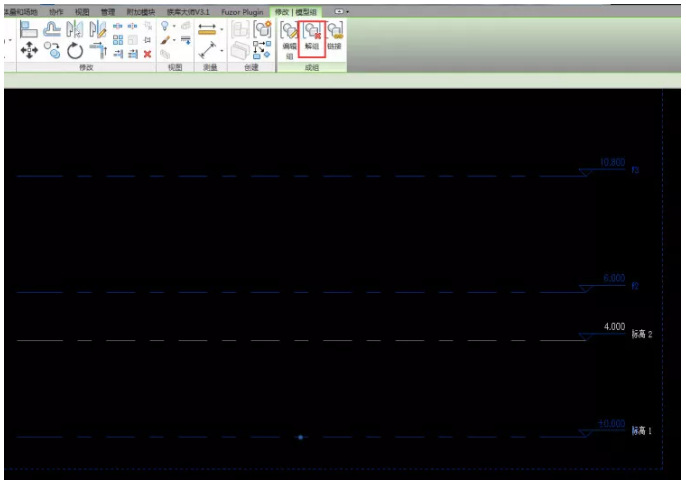Click the Unpin tool icon

[148, 26]
